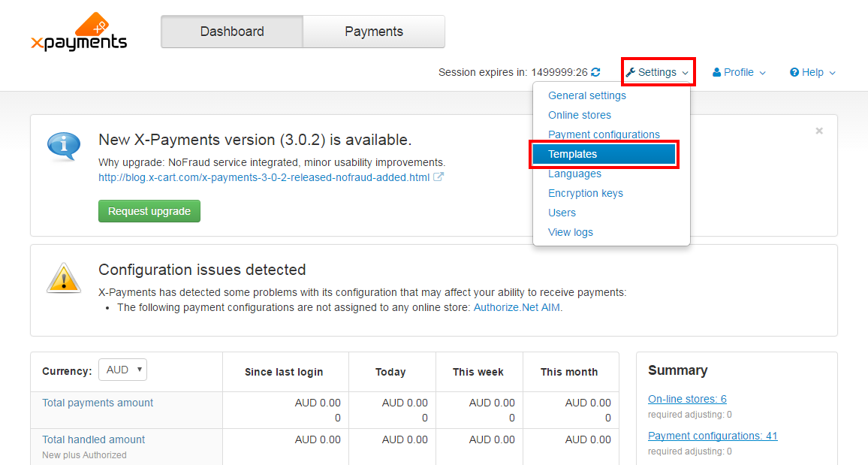Screen dimensions: 868x465
Task: Click the Request upgrade button
Action: coord(149,211)
